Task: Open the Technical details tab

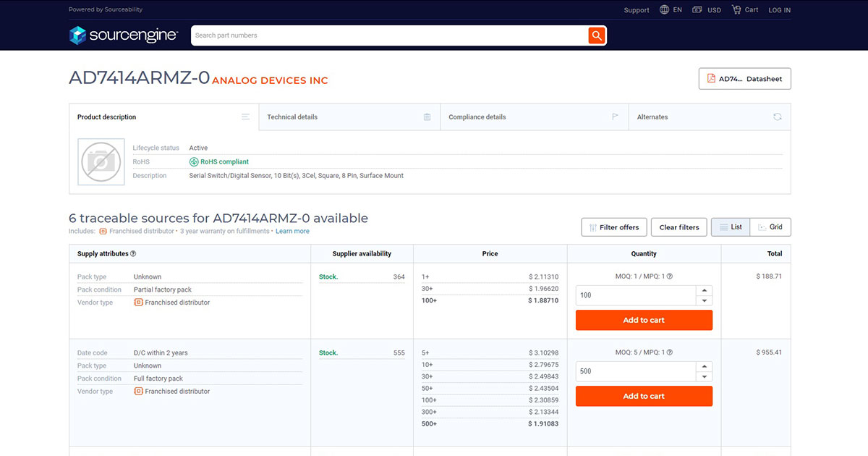Action: pyautogui.click(x=349, y=117)
